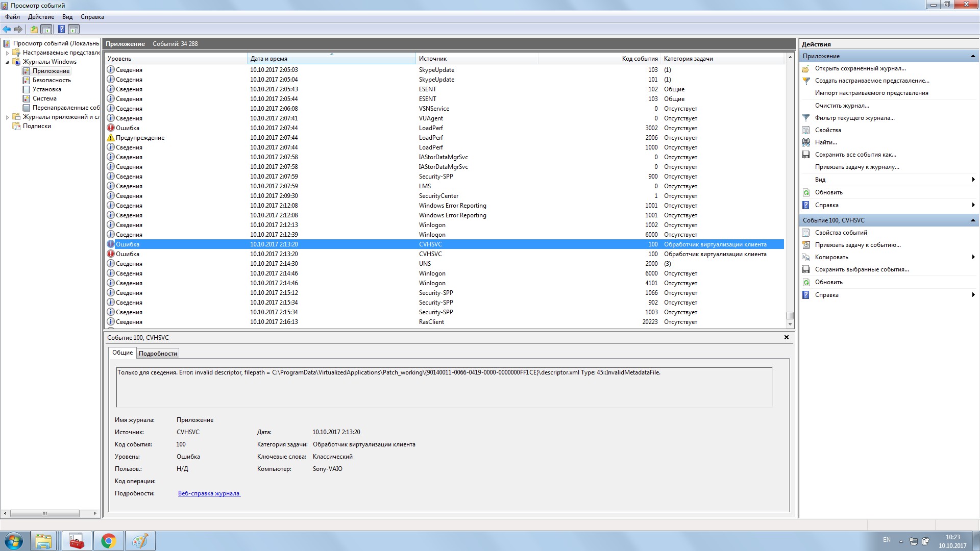Screen dimensions: 980x551
Task: Open Google Chrome from the taskbar
Action: [x=108, y=541]
